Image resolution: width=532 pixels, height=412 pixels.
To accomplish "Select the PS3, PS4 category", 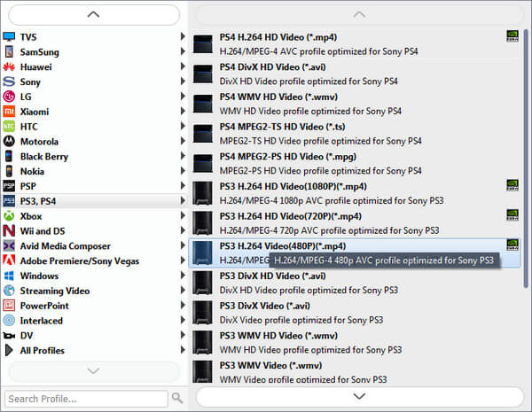I will 38,201.
